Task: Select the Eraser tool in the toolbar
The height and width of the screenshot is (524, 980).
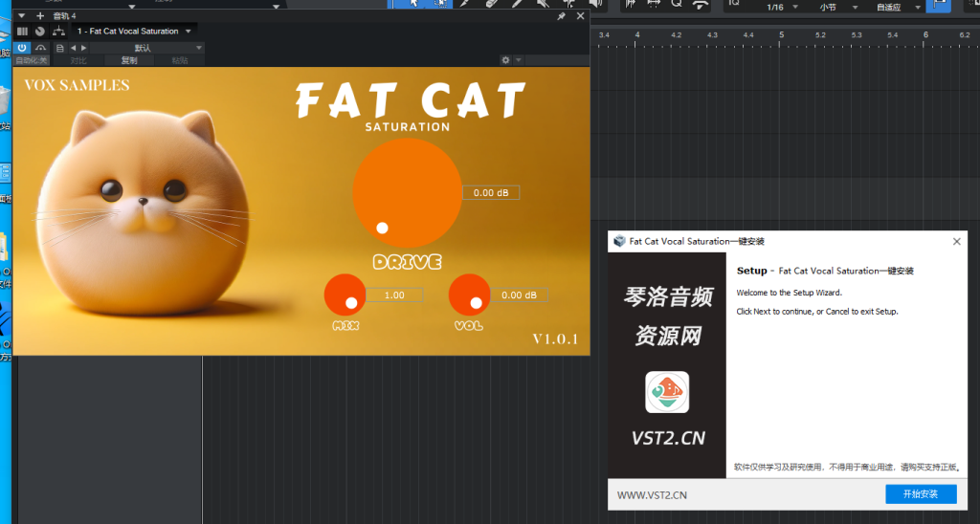Action: [x=492, y=3]
